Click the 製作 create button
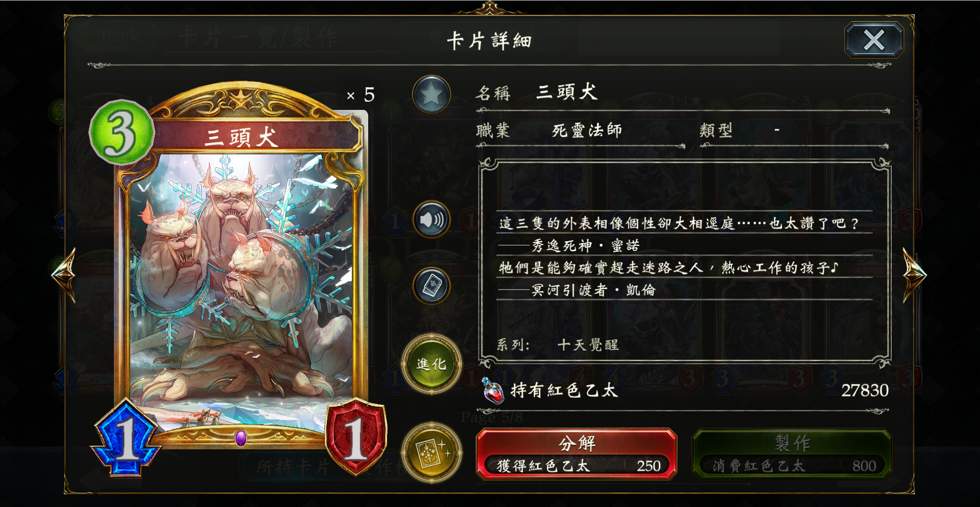The width and height of the screenshot is (980, 507). [792, 454]
